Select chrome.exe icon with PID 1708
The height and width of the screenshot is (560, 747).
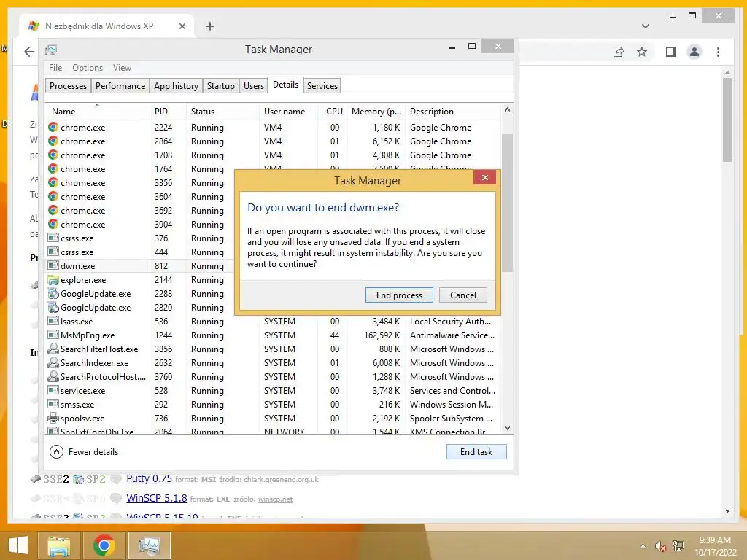53,155
